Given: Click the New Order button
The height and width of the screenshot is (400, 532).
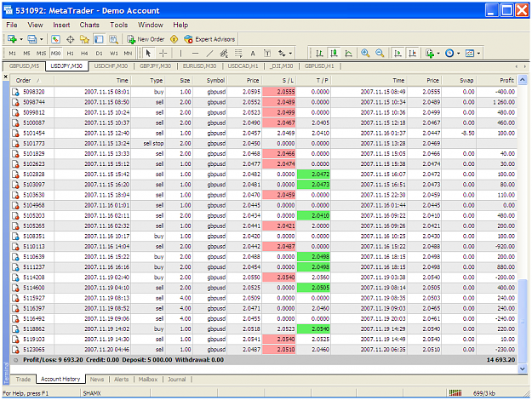Looking at the screenshot, I should click(146, 39).
